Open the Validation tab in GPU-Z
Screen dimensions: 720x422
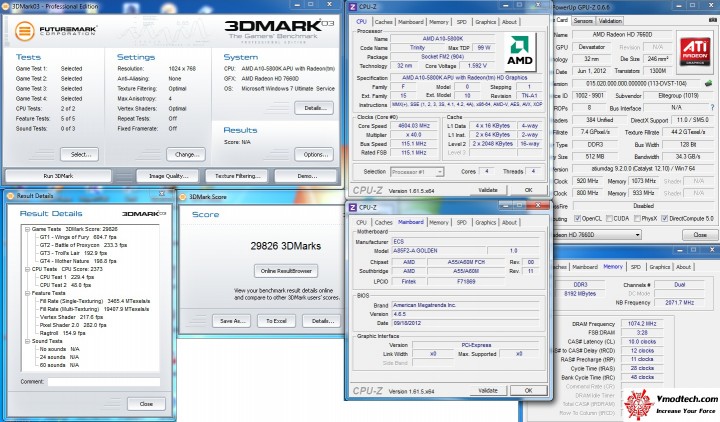(610, 21)
